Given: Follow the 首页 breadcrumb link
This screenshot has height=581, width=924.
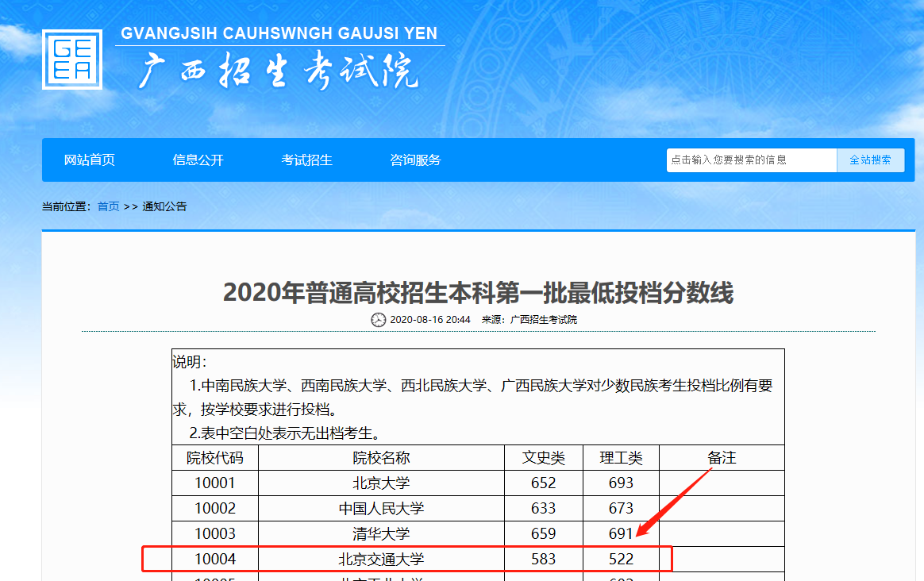Looking at the screenshot, I should (x=109, y=206).
